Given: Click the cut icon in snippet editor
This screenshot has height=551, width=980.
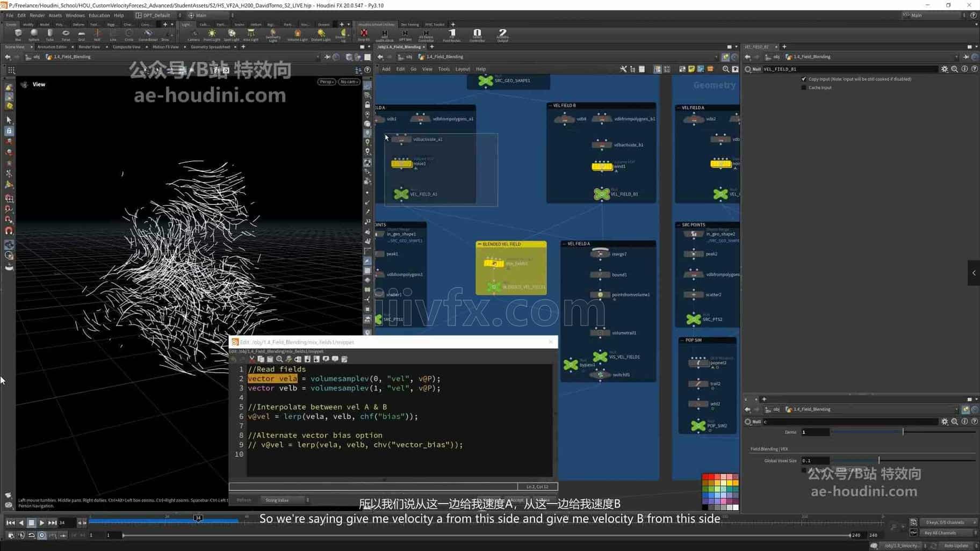Looking at the screenshot, I should [x=251, y=359].
